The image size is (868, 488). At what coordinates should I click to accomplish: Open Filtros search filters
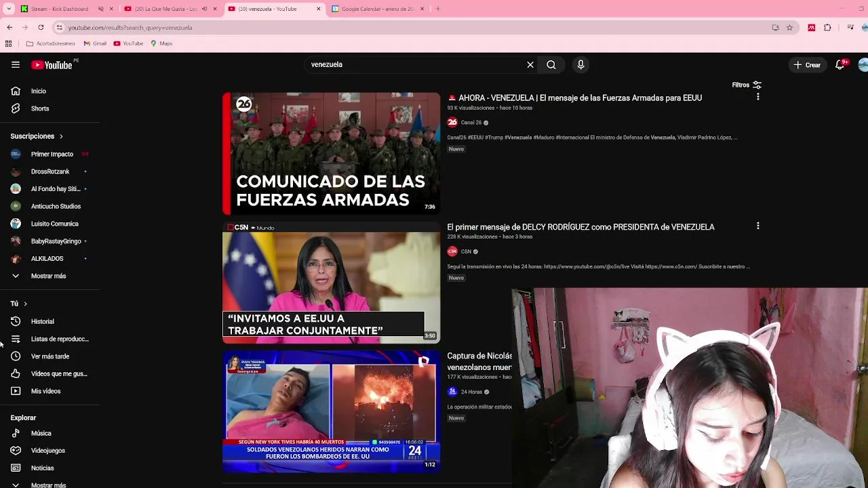coord(747,85)
